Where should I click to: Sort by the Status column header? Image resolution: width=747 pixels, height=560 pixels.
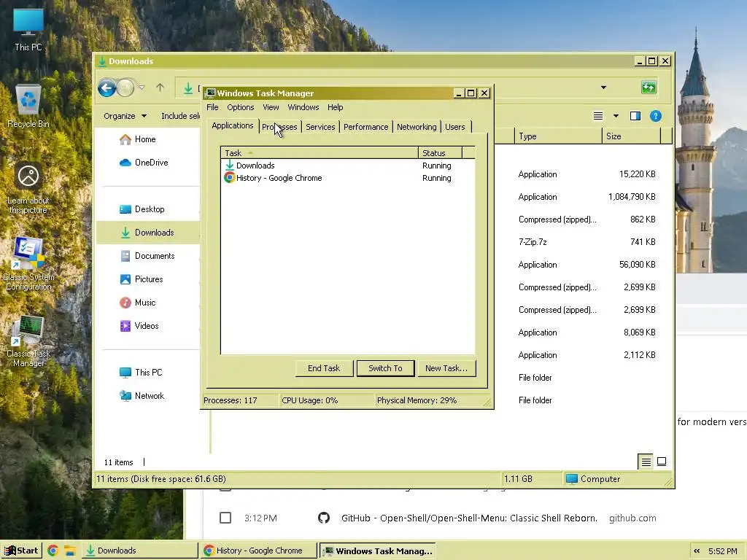(x=440, y=153)
